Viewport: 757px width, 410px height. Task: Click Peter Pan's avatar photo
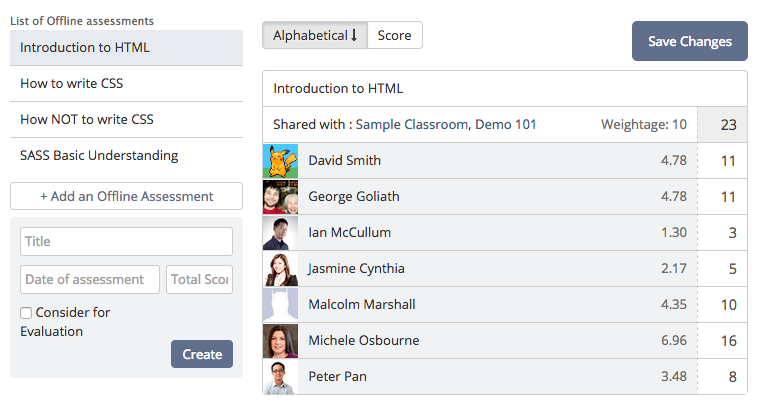[x=280, y=377]
